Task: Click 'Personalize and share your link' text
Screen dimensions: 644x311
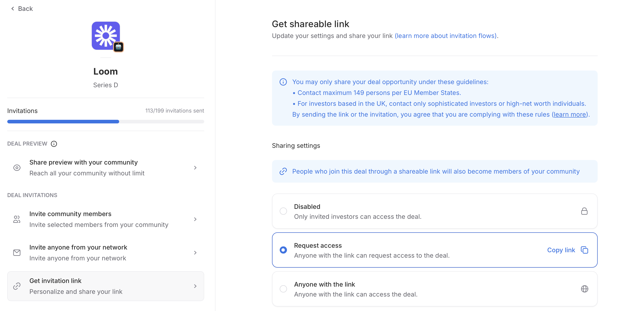Action: tap(76, 292)
